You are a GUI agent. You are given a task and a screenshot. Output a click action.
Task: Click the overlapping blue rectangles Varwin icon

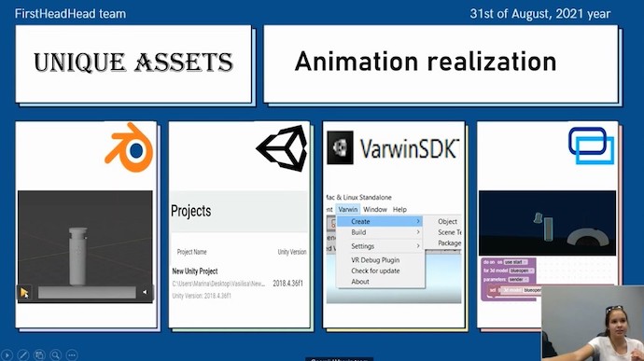[591, 146]
